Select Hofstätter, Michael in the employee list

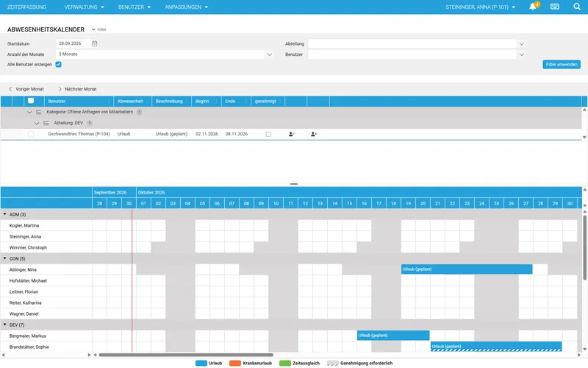[28, 281]
